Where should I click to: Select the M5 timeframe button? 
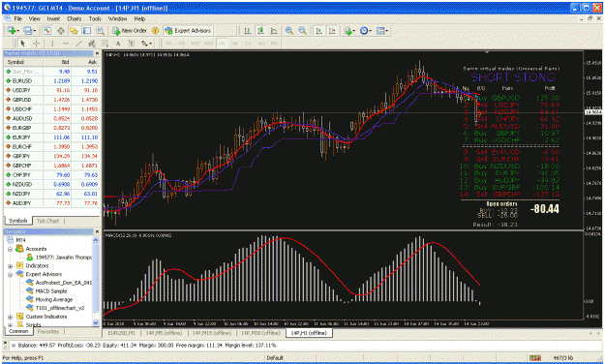tap(182, 44)
